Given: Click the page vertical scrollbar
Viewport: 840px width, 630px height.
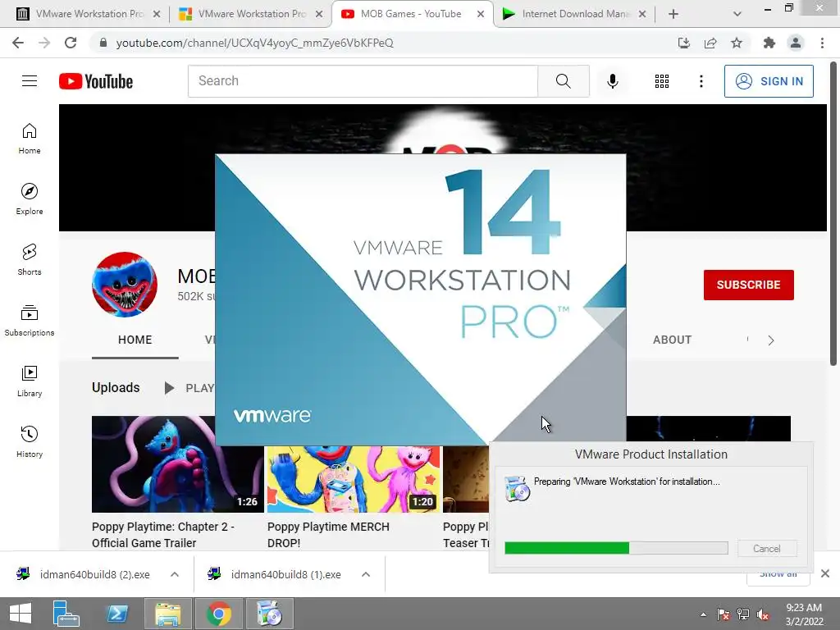Looking at the screenshot, I should pos(833,214).
